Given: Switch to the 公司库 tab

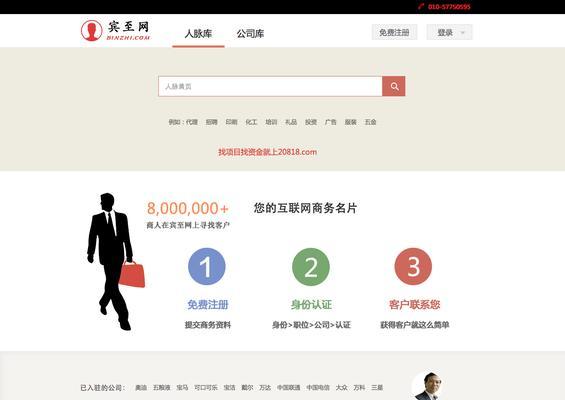Looking at the screenshot, I should [250, 34].
